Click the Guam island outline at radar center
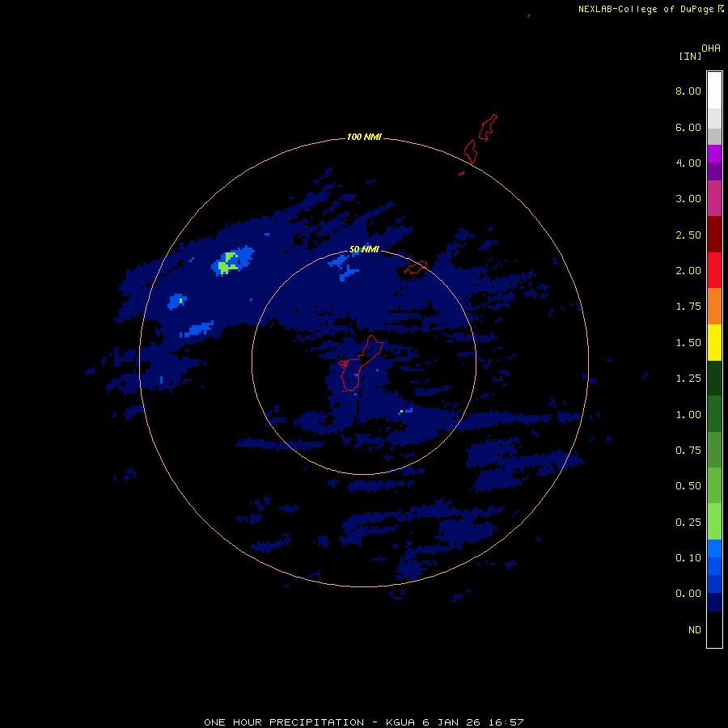Image resolution: width=728 pixels, height=728 pixels. tap(361, 363)
